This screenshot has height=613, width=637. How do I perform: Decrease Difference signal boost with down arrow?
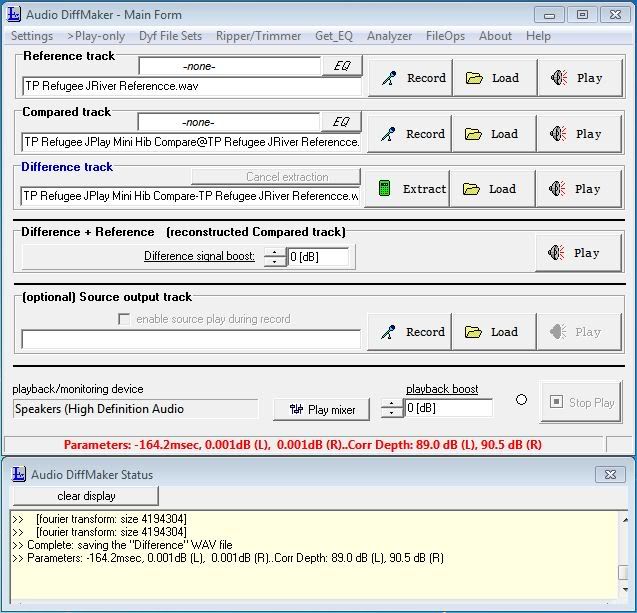275,261
